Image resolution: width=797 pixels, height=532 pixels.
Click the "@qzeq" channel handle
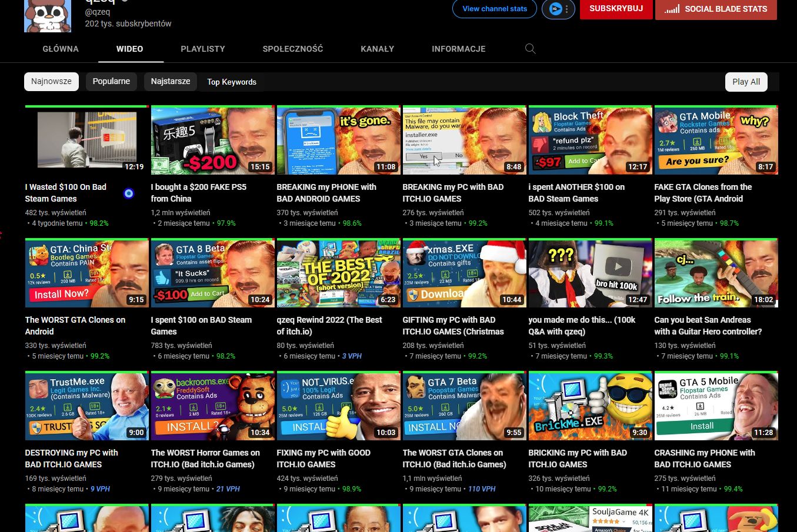[98, 12]
